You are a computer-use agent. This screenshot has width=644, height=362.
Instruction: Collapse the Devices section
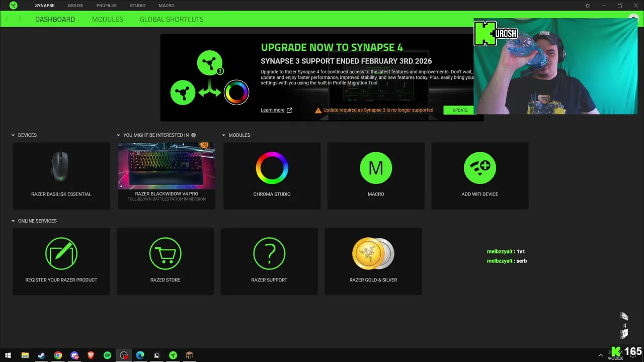tap(13, 135)
